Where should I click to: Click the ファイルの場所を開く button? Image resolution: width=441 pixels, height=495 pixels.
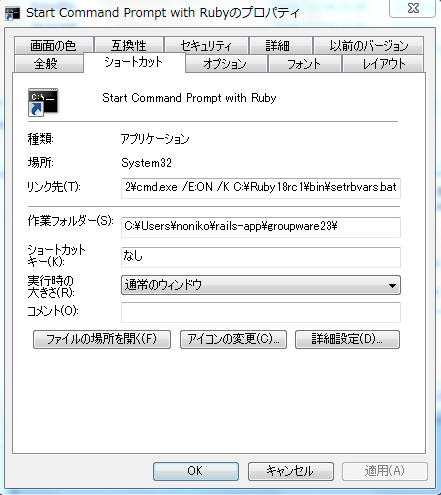(102, 339)
